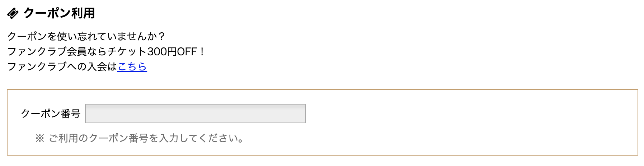Place cursor in the gray coupon number box

click(196, 114)
